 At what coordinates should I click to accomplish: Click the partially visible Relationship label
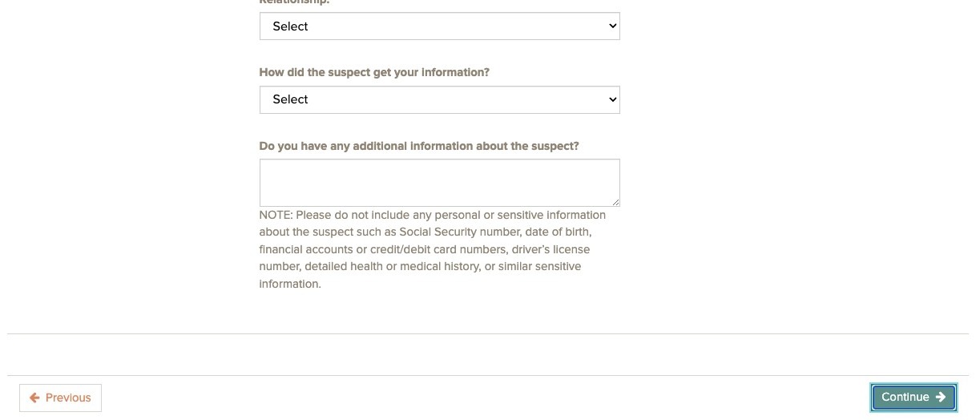pos(294,2)
